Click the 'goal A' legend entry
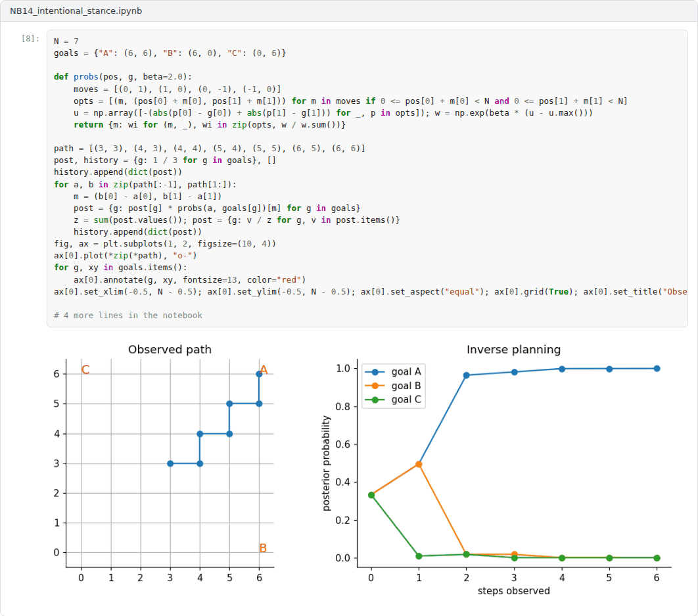This screenshot has width=698, height=616. [x=393, y=371]
